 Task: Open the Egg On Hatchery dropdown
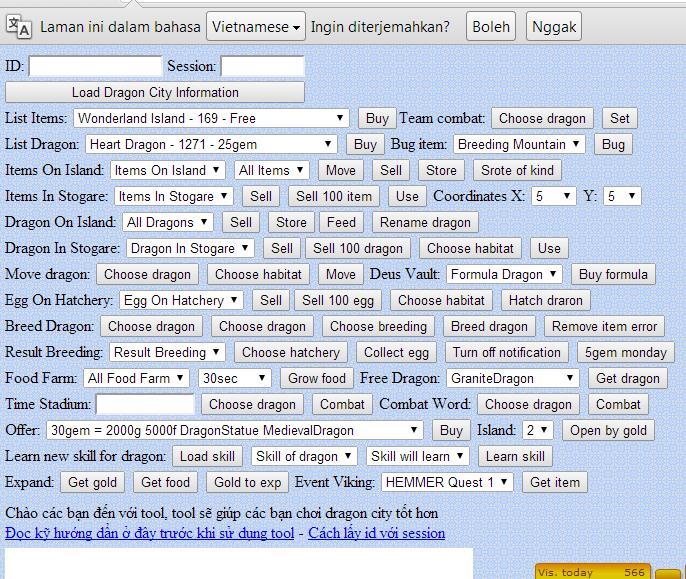tap(181, 300)
